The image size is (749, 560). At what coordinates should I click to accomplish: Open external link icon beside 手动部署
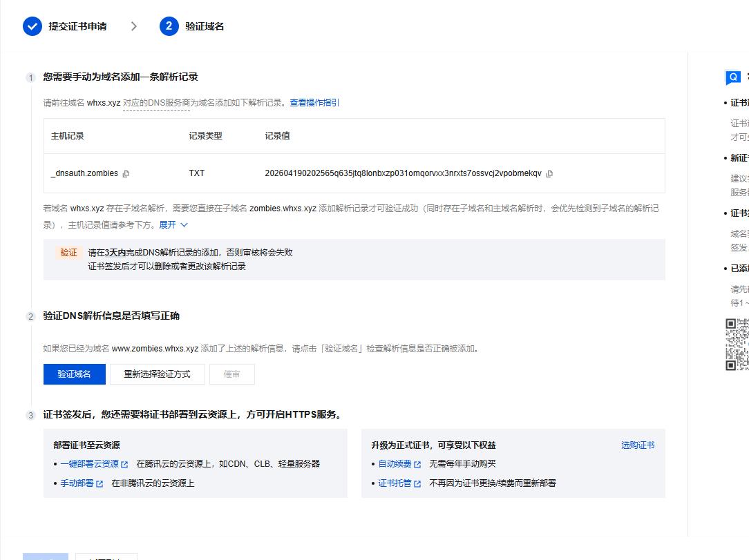tap(99, 483)
